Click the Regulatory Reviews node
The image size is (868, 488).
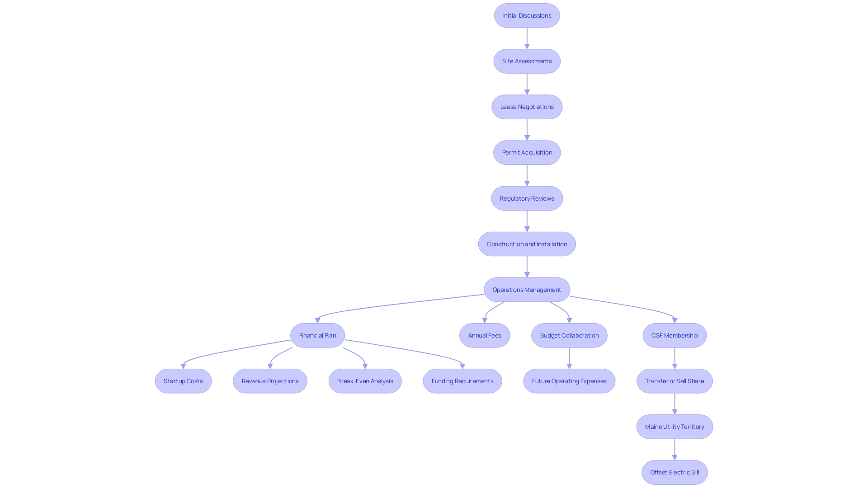526,198
